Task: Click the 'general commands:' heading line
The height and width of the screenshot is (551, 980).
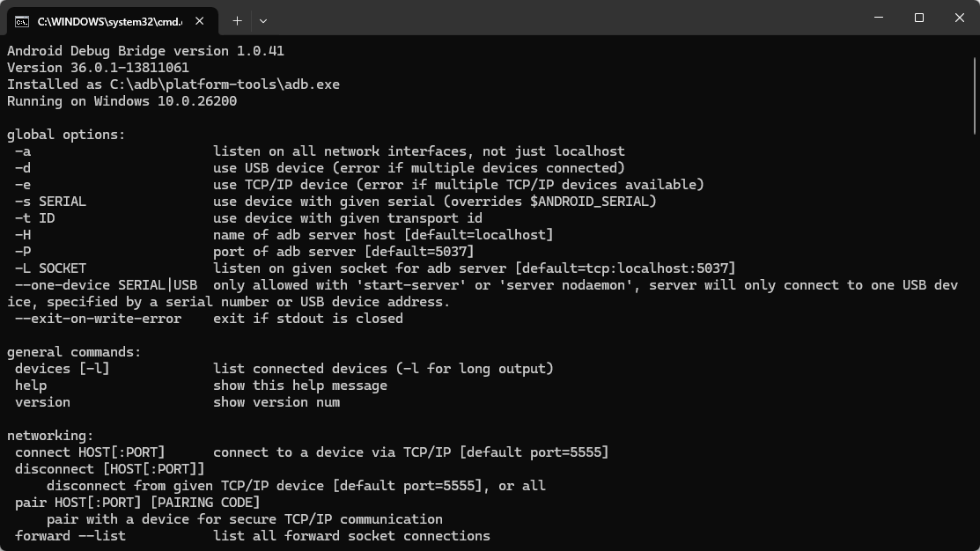Action: pos(74,352)
